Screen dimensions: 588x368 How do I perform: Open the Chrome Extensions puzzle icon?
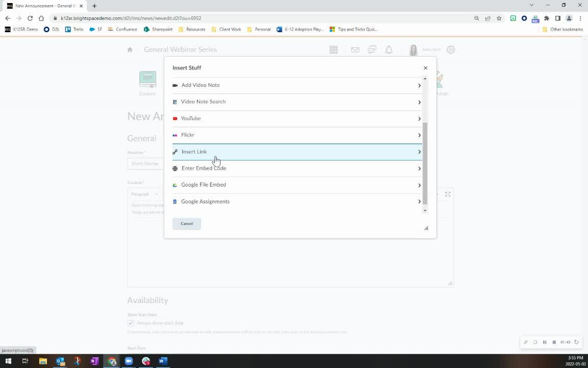[546, 18]
